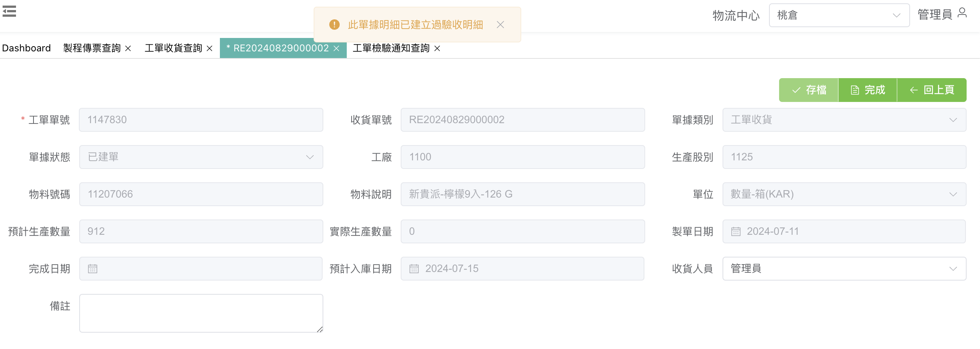
Task: Expand the 物流中心 桃倉 dropdown
Action: click(839, 15)
